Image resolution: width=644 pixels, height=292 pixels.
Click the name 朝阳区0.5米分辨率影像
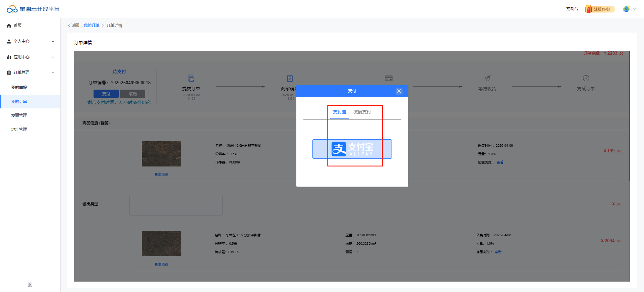click(x=244, y=146)
